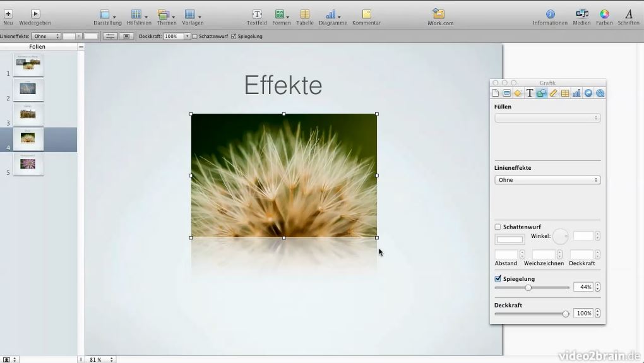
Task: Open Chart inspector tab icon
Action: tap(576, 93)
